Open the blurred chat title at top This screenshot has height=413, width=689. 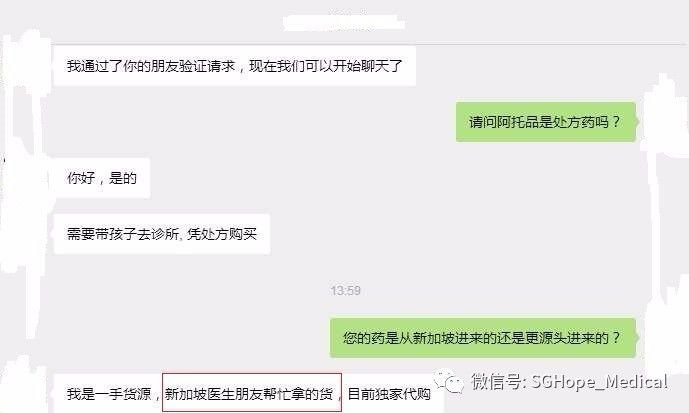(x=344, y=22)
